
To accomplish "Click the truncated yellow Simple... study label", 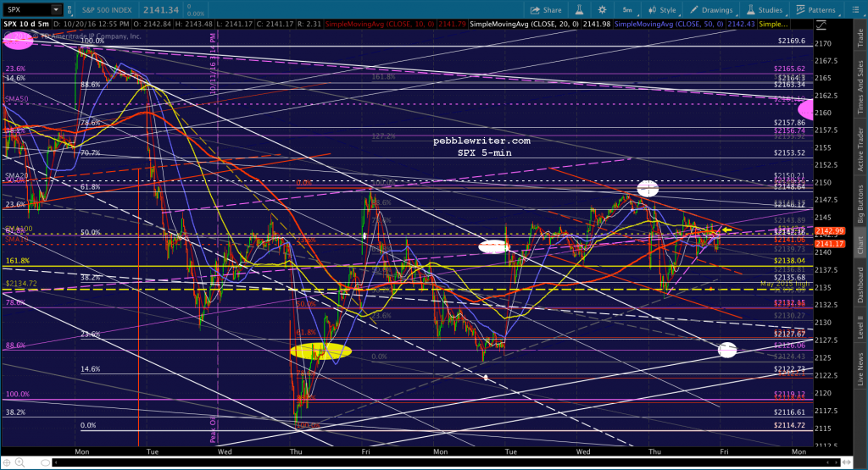I will pos(773,25).
